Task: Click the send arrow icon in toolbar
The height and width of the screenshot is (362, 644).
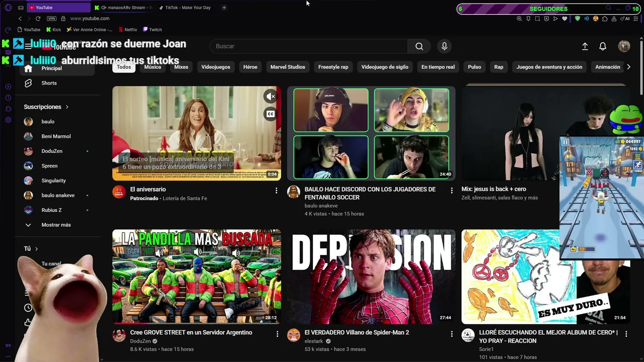Action: [555, 19]
